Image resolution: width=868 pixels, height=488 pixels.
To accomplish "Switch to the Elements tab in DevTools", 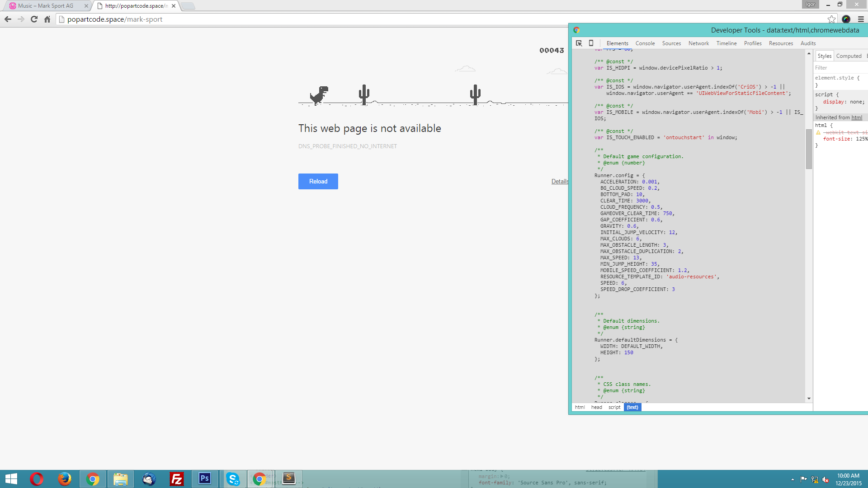I will pyautogui.click(x=617, y=43).
